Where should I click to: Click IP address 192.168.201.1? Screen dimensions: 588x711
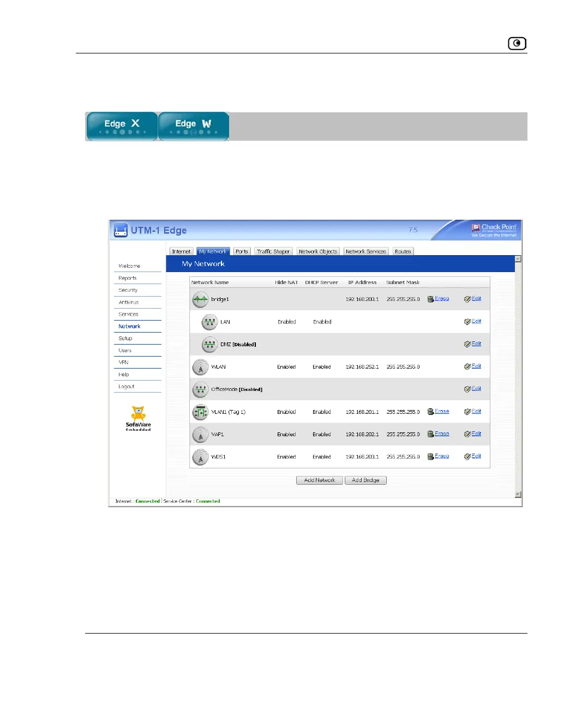[x=362, y=412]
